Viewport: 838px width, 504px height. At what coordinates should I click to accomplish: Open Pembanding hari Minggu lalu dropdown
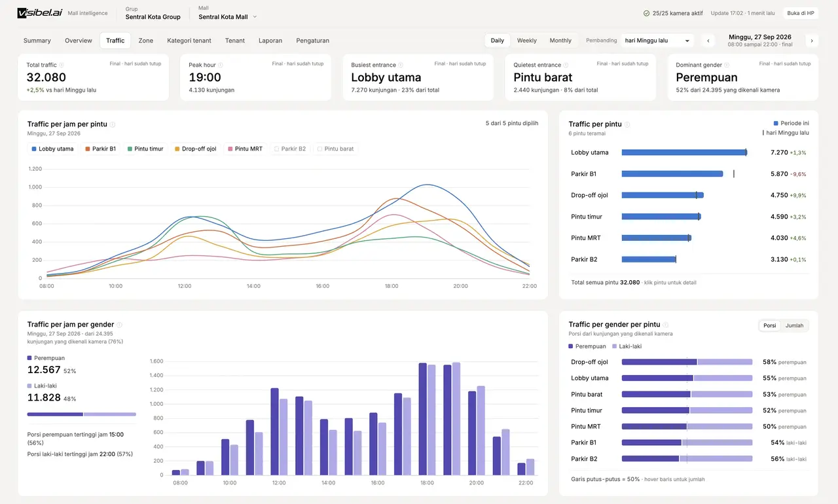click(657, 41)
